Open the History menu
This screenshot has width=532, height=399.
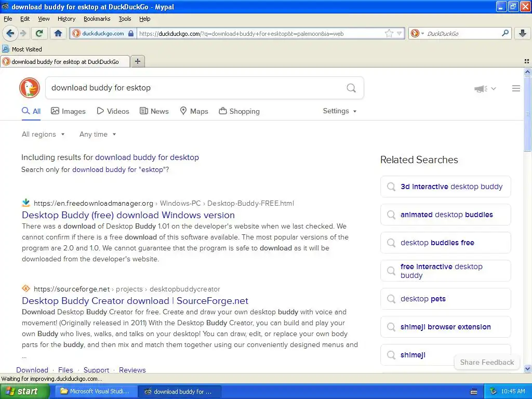coord(66,19)
